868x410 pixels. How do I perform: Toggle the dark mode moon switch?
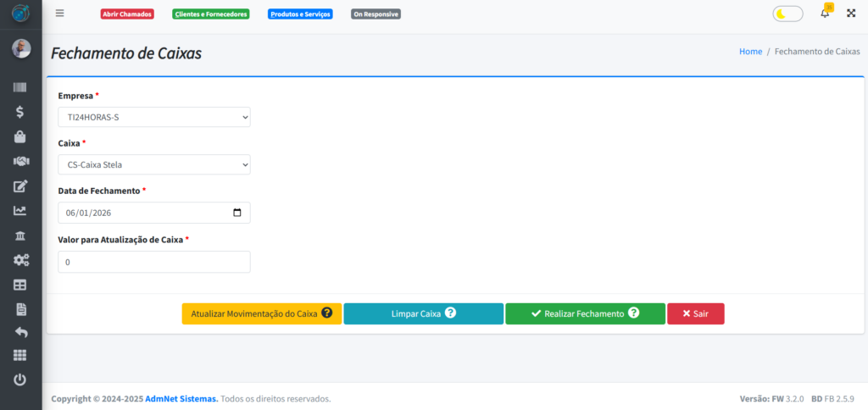[x=787, y=14]
